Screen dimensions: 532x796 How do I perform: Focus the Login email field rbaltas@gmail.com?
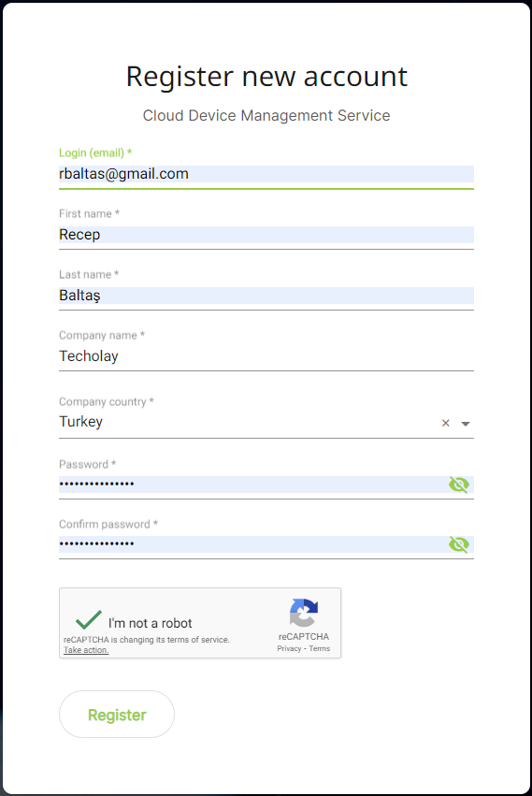coord(266,174)
